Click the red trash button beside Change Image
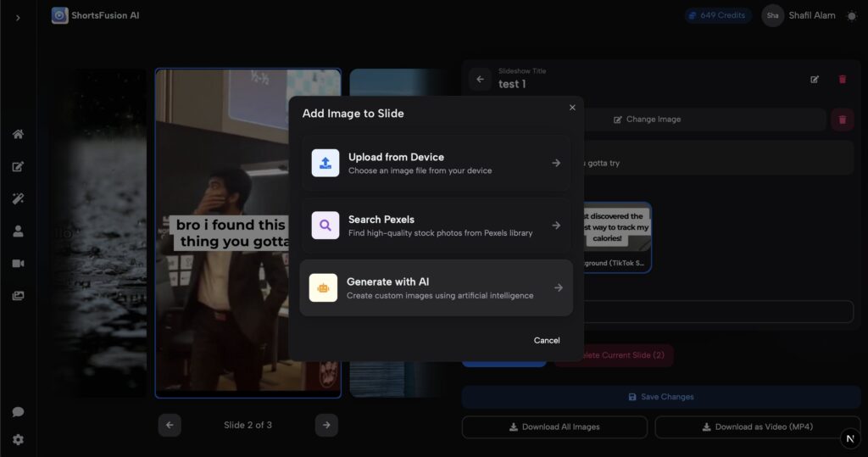Viewport: 868px width, 457px height. pyautogui.click(x=843, y=120)
